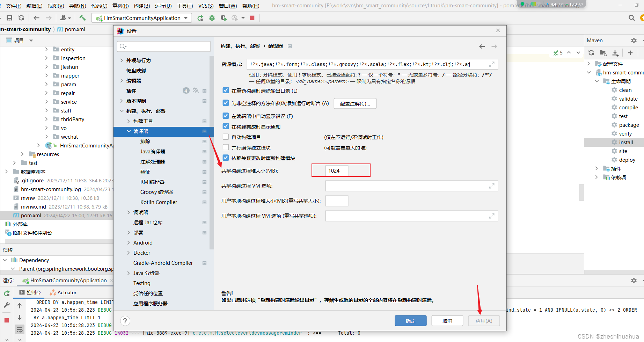Toggle soft-wrap in the console
This screenshot has width=644, height=342.
(20, 329)
